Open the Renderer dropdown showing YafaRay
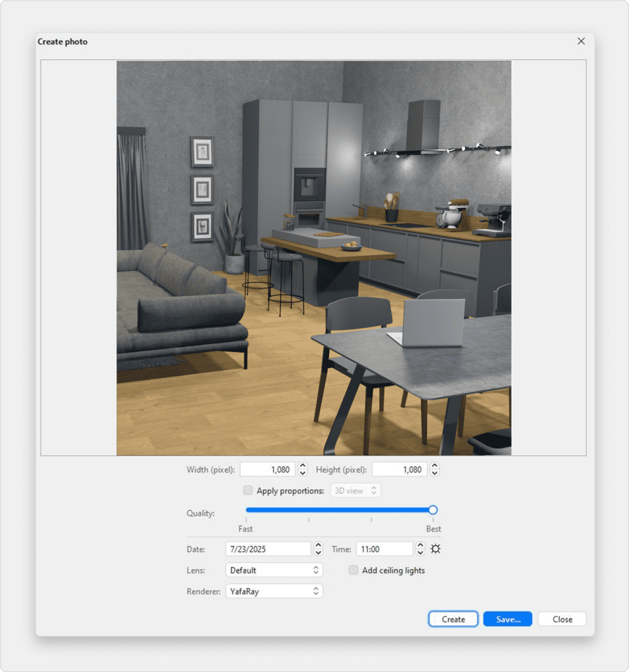 point(274,591)
